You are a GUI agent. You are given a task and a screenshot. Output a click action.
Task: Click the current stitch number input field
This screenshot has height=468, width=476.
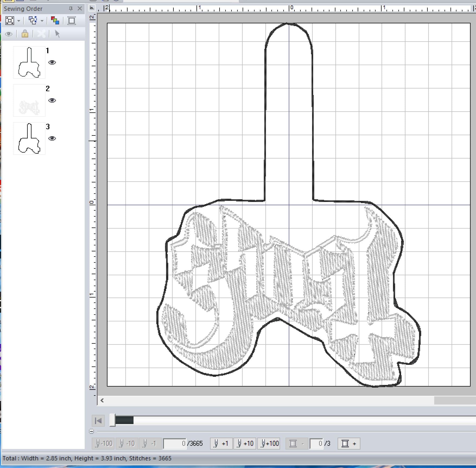coord(175,444)
